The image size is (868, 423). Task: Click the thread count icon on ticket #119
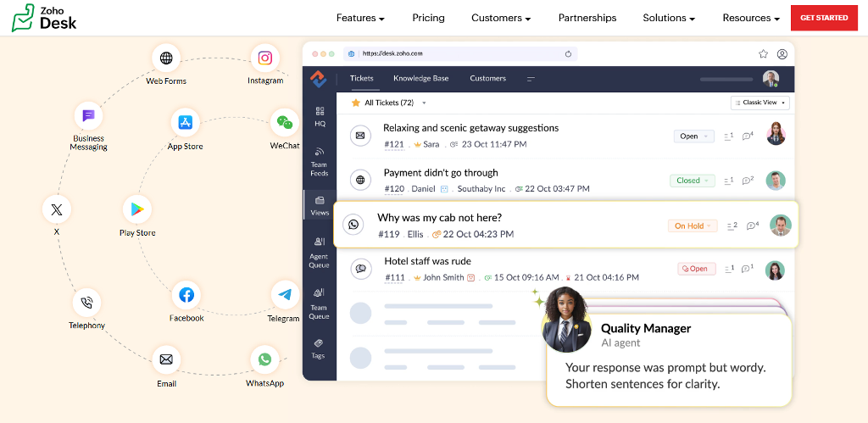pyautogui.click(x=732, y=225)
